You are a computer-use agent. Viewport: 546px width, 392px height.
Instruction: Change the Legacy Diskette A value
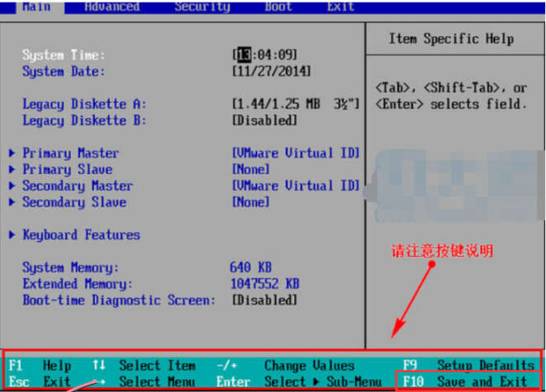coord(296,104)
